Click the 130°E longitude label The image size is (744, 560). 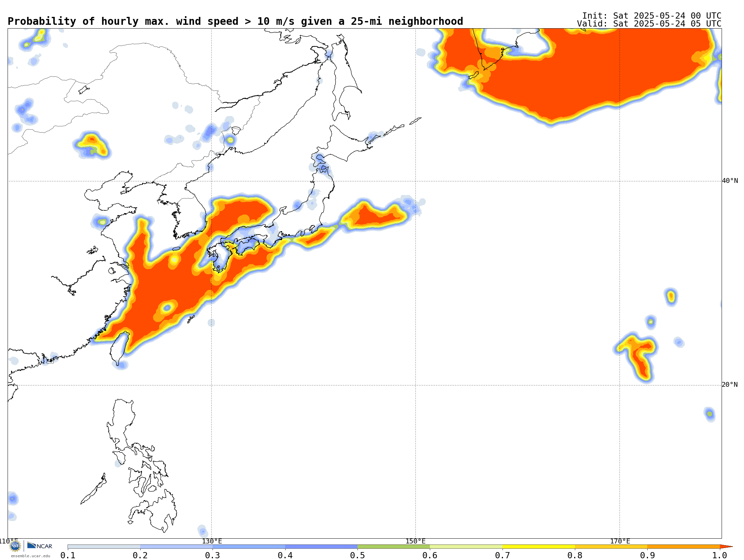tap(212, 541)
